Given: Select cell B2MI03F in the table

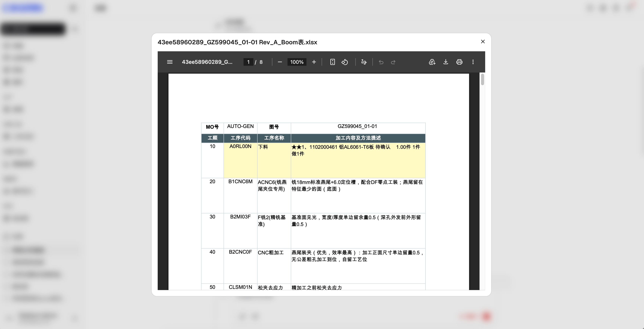Looking at the screenshot, I should click(241, 231).
